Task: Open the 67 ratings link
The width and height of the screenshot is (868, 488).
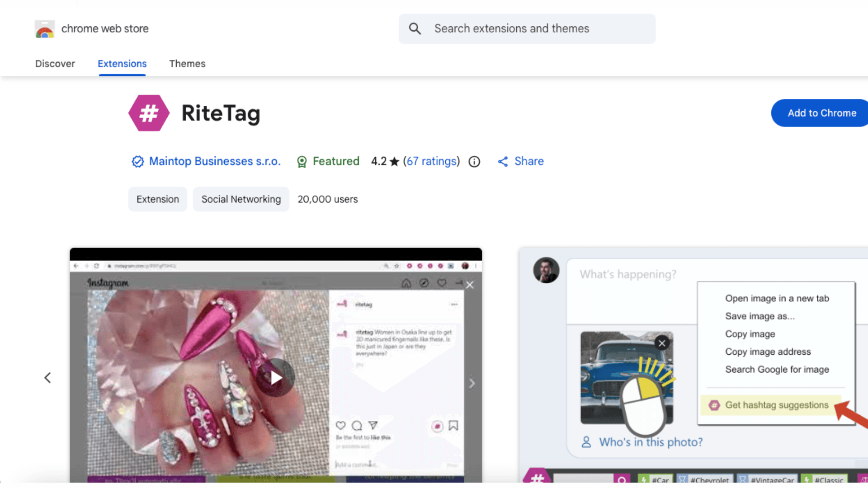Action: 431,161
